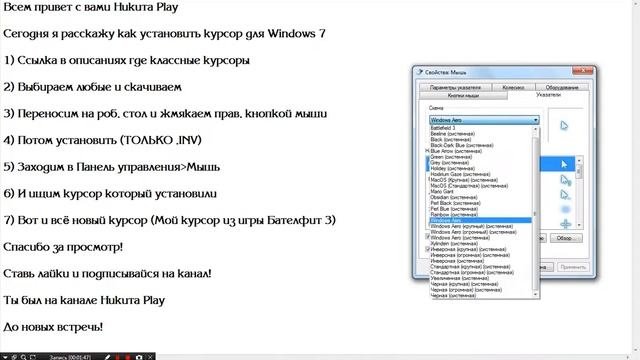Click step 2 text 'Выбираем любые и скачиваем'

93,87
